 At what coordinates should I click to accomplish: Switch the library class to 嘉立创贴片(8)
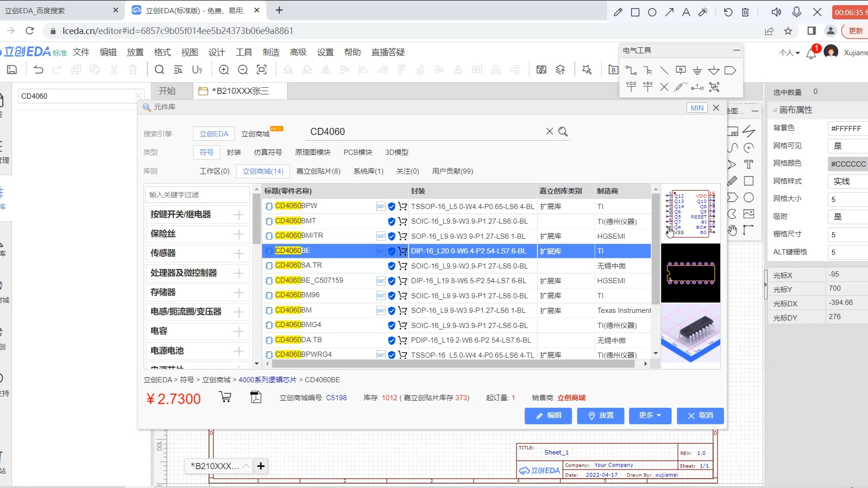click(318, 171)
